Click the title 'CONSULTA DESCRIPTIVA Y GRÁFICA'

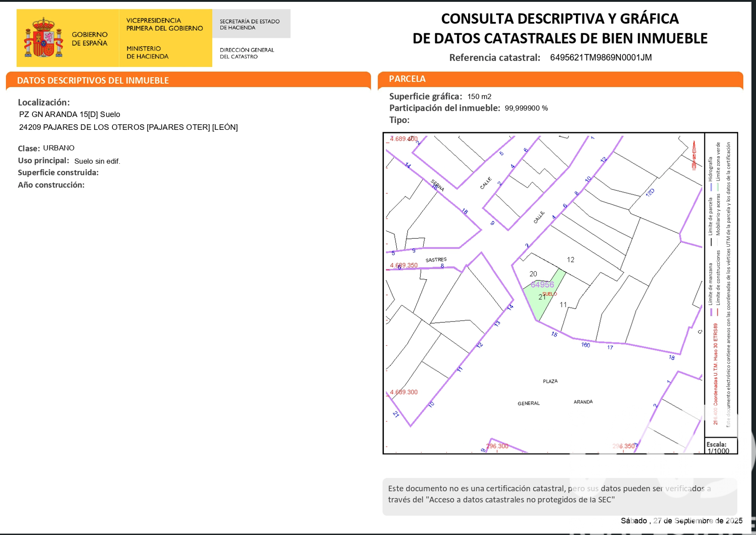[x=560, y=18]
